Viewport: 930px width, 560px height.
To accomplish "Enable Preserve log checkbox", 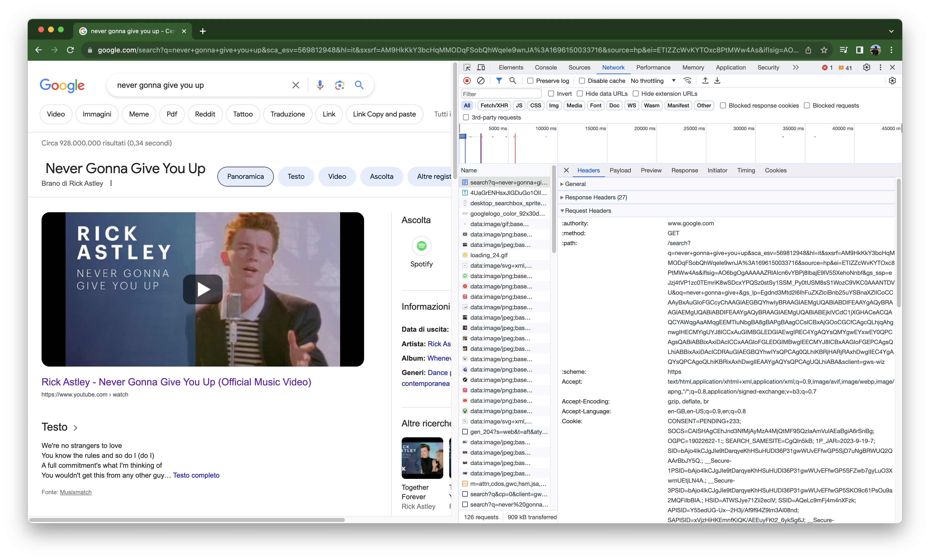I will (530, 81).
